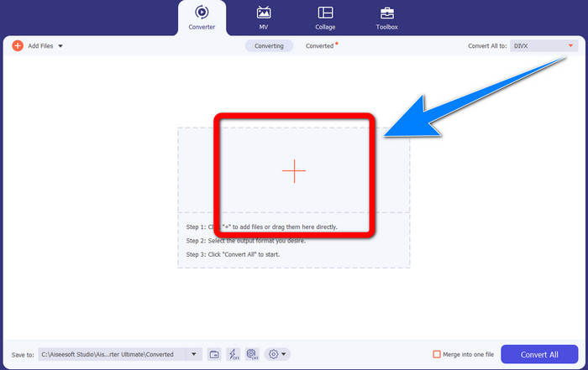Expand the Convert All to DIVX dropdown

click(561, 46)
